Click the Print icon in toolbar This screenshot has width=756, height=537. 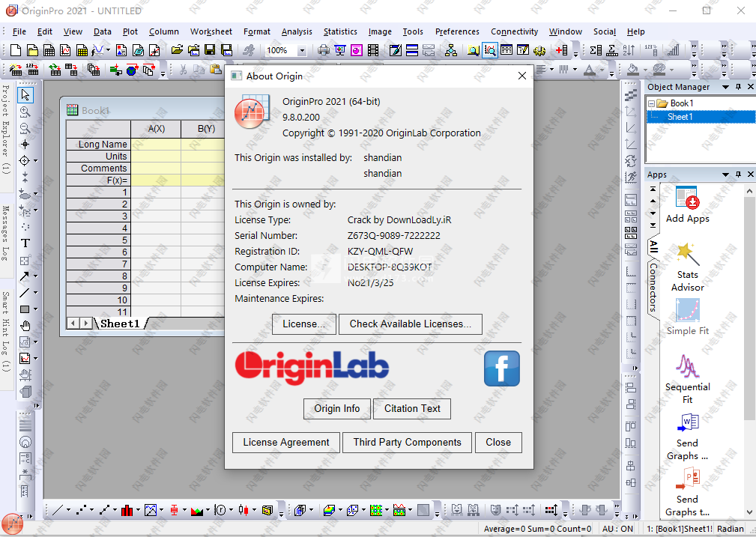[324, 50]
